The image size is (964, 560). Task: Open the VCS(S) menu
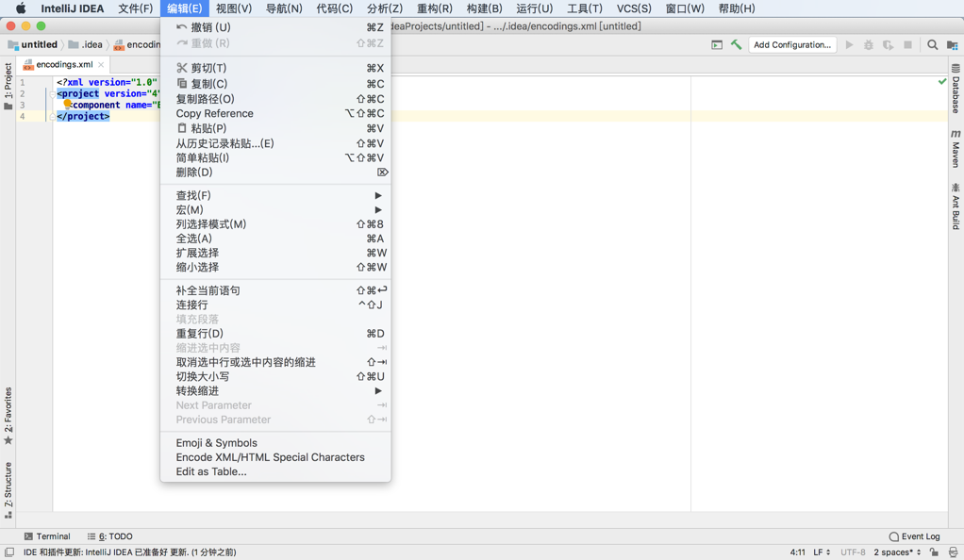pos(634,8)
